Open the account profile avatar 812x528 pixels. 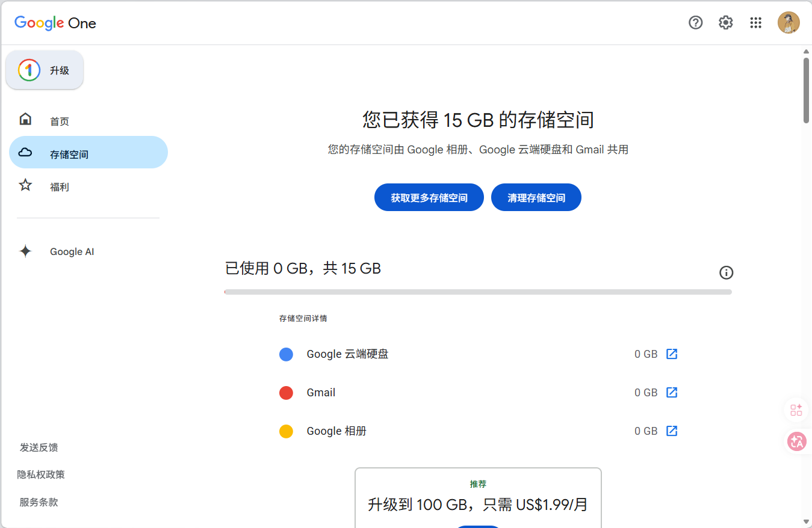(x=789, y=23)
